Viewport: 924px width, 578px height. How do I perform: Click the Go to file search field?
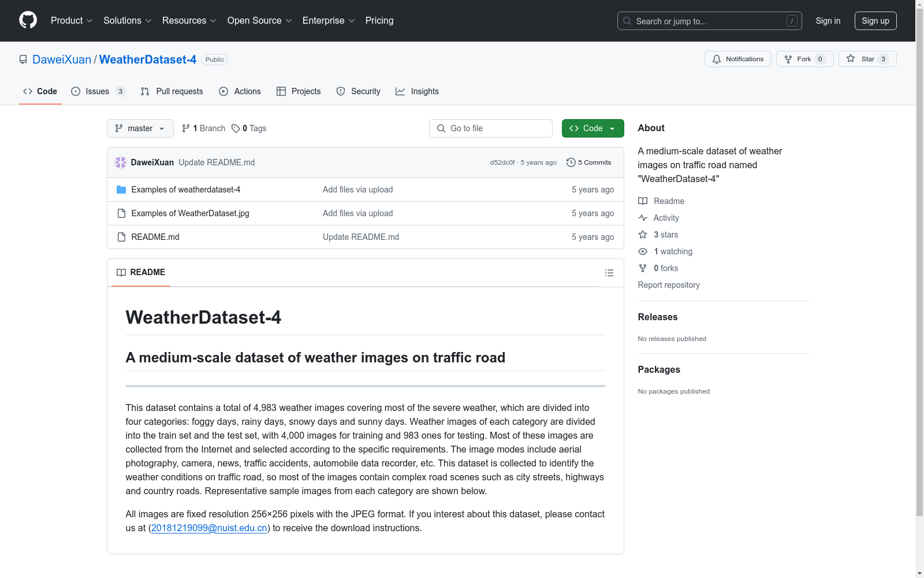[x=491, y=128]
